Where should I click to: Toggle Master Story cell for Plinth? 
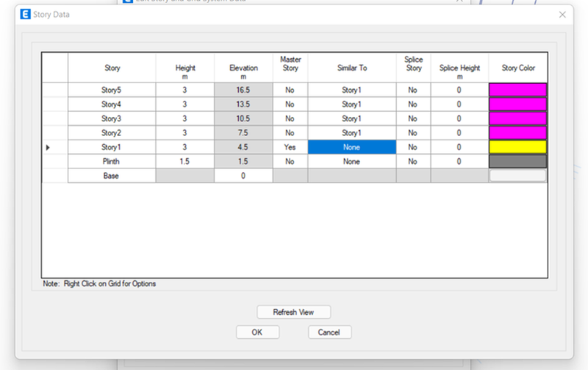(290, 161)
